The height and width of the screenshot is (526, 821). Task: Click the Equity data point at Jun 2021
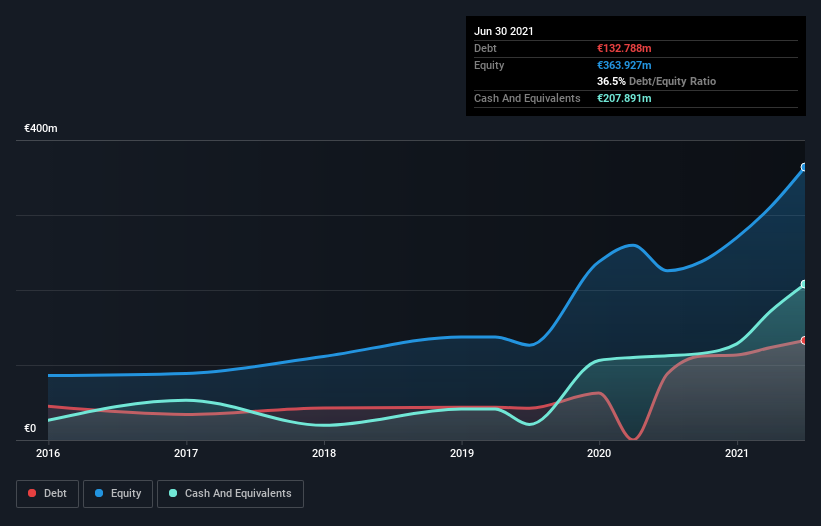[804, 167]
